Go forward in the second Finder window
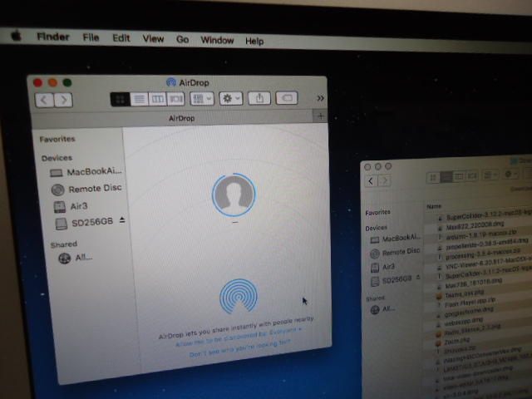The height and width of the screenshot is (399, 532). 384,180
